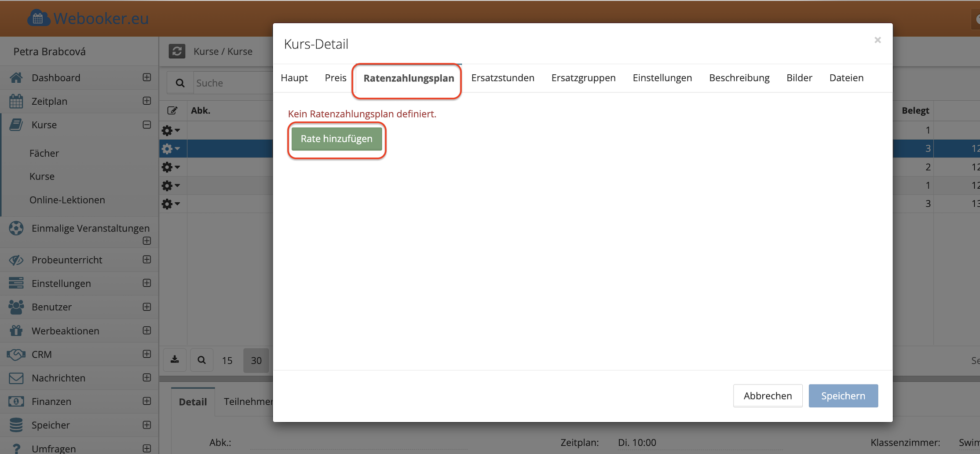Click the magnifier icon in table footer
Image resolution: width=980 pixels, height=454 pixels.
[x=201, y=360]
